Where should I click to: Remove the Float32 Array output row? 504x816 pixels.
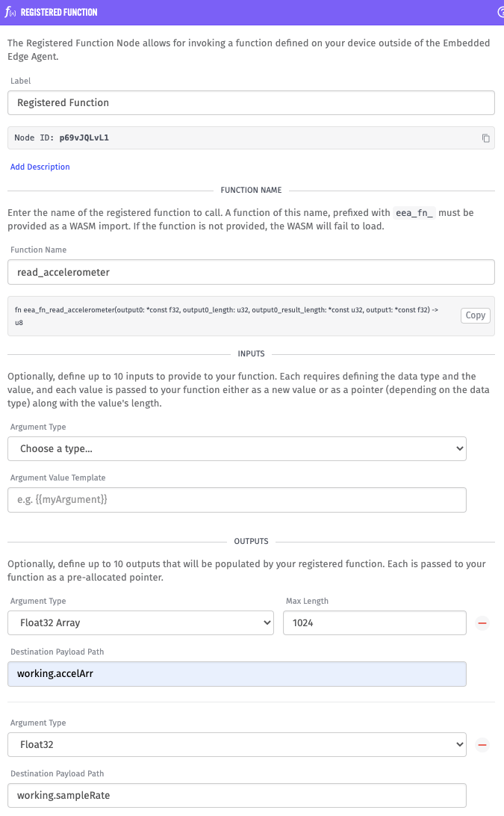pyautogui.click(x=482, y=623)
